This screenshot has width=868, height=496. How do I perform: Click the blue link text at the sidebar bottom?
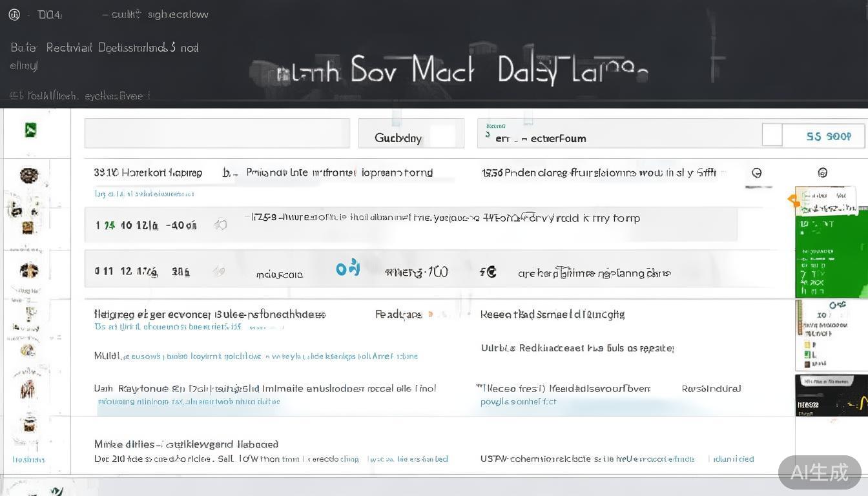coord(29,460)
